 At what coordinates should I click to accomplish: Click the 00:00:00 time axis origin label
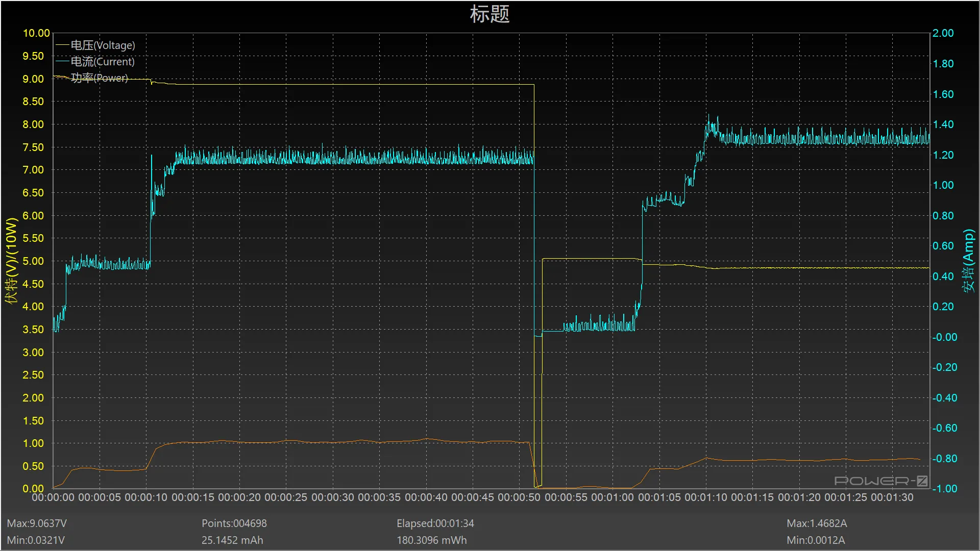click(x=53, y=497)
